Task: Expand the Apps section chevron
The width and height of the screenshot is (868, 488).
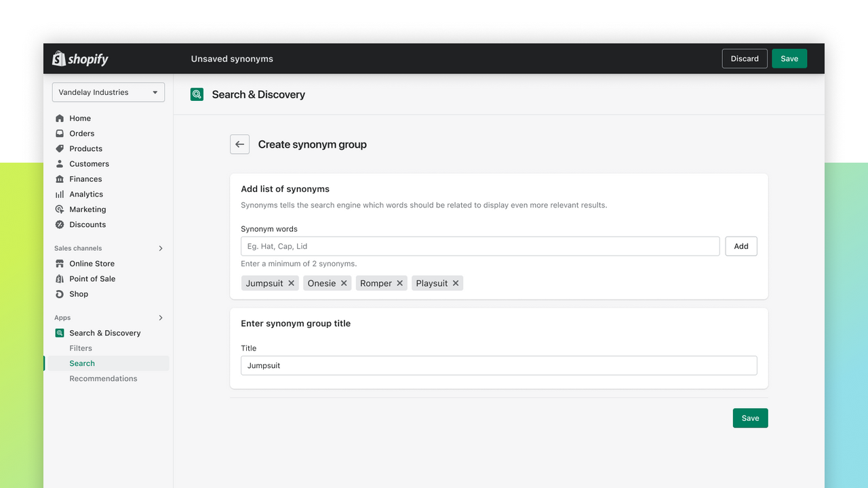Action: [x=161, y=318]
